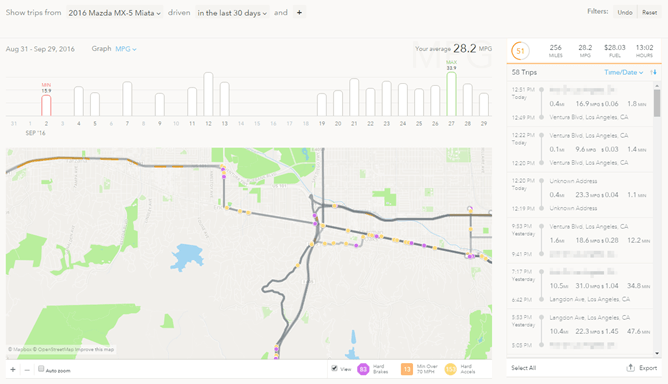Click Select All trips link
The image size is (668, 384).
pyautogui.click(x=524, y=368)
